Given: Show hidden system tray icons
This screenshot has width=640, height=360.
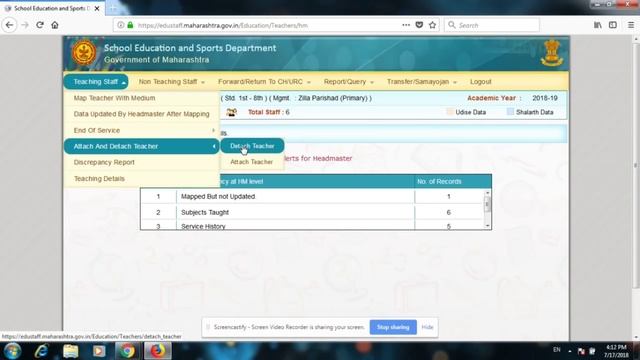Looking at the screenshot, I should (x=569, y=351).
